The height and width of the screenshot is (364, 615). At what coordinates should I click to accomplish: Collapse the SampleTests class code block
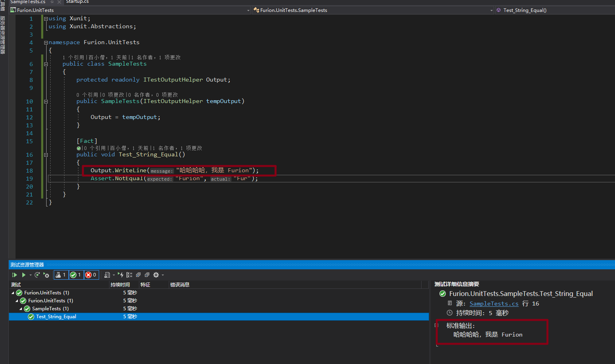(x=46, y=64)
